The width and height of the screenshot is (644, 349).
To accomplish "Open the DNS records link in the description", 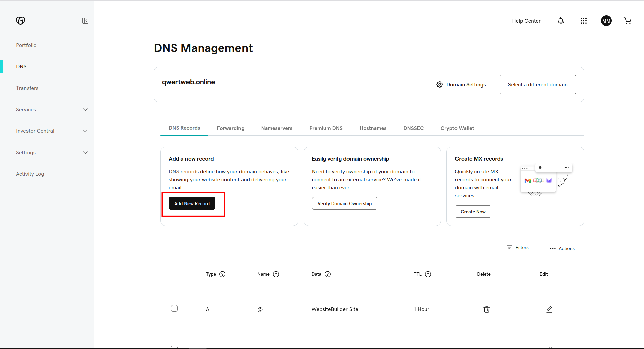I will point(183,171).
